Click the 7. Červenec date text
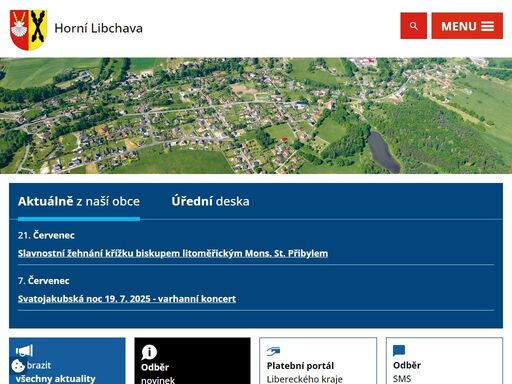 (x=44, y=281)
